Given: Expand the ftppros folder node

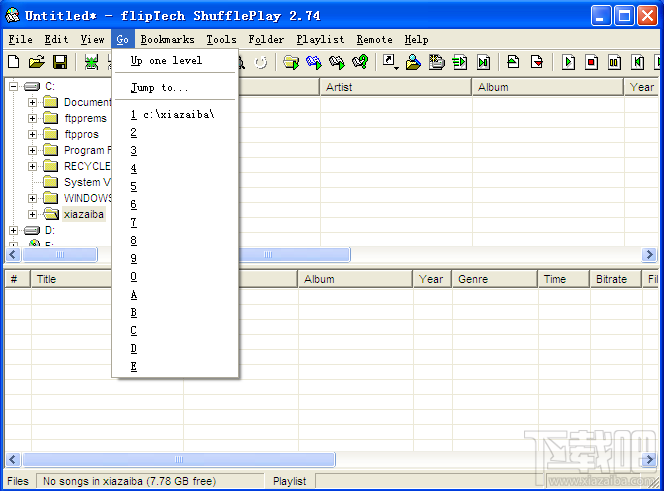Looking at the screenshot, I should click(32, 134).
